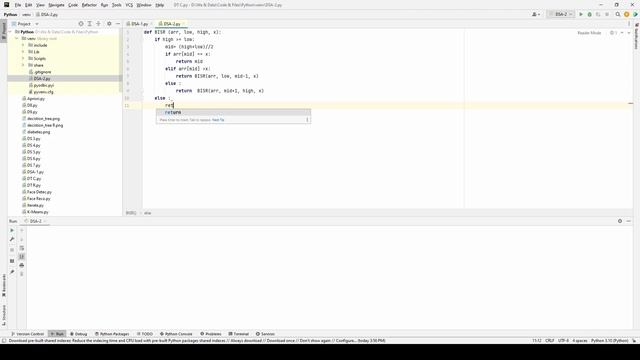Open the File menu
Viewport: 640px width, 360px height.
pos(18,5)
